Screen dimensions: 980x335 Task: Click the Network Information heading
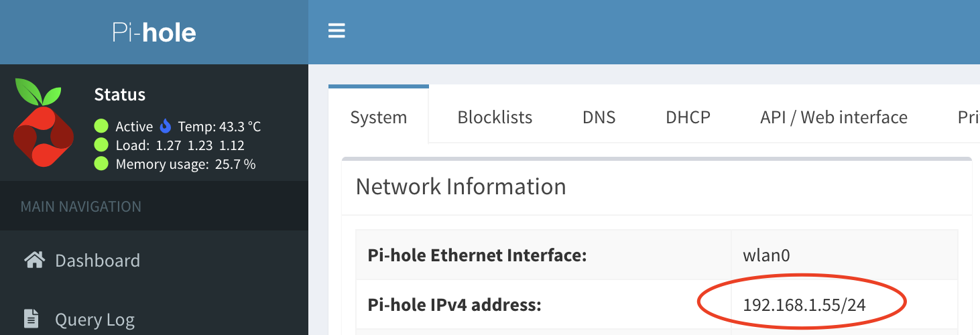pos(461,186)
